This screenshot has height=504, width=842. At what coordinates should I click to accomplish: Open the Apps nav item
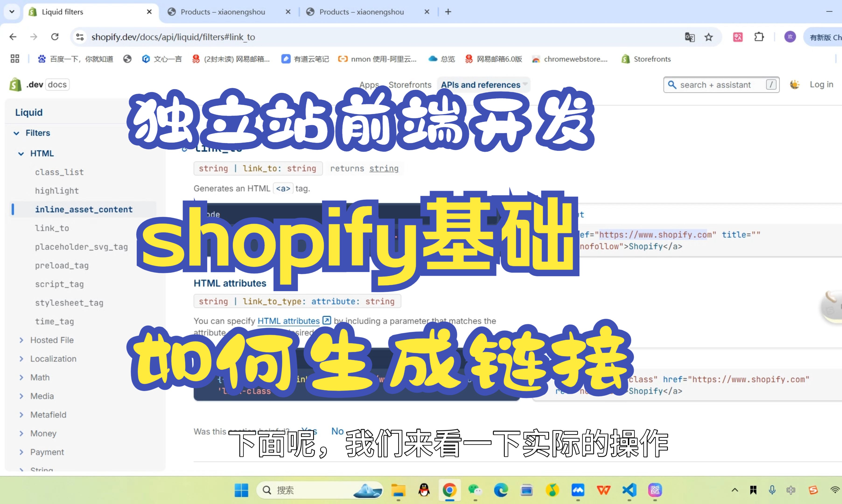(x=369, y=84)
